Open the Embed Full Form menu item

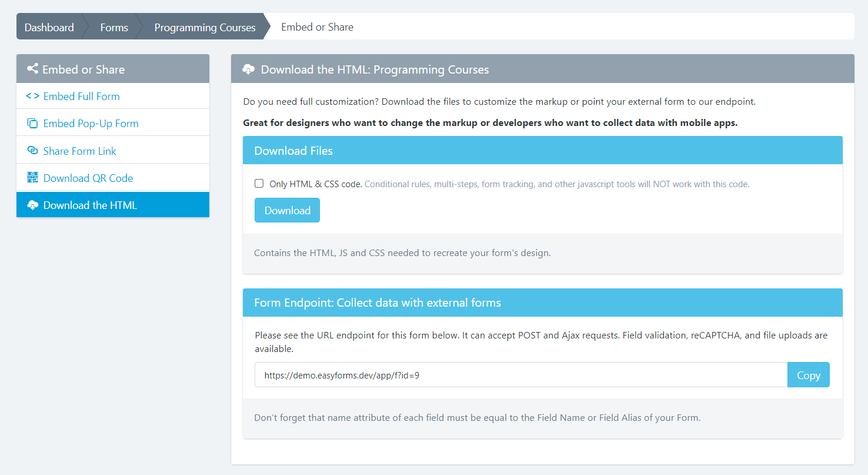(x=81, y=96)
